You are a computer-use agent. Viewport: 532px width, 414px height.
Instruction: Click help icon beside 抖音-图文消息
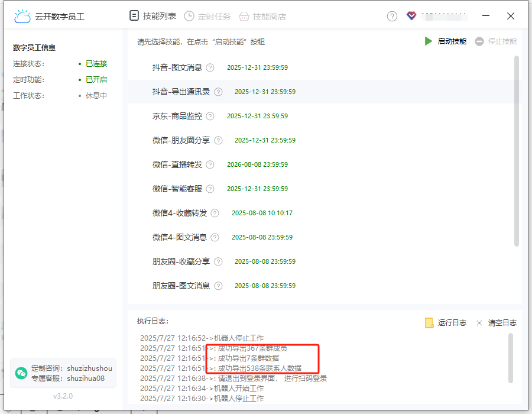point(210,67)
